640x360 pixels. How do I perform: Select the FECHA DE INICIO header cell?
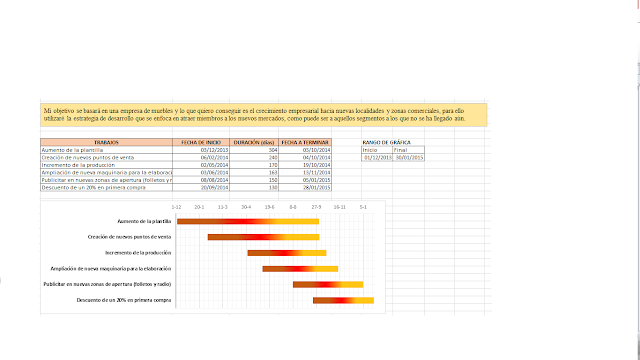pos(201,142)
